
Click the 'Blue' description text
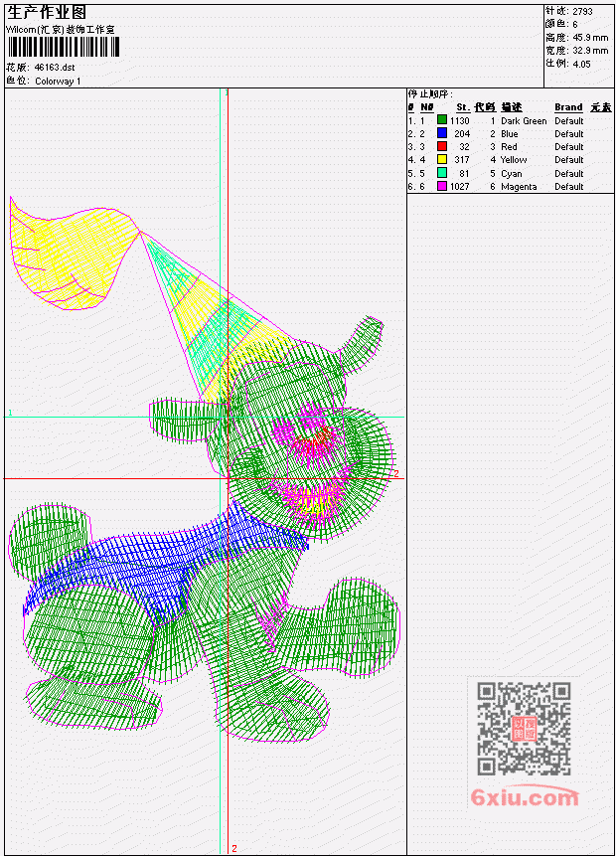point(509,134)
